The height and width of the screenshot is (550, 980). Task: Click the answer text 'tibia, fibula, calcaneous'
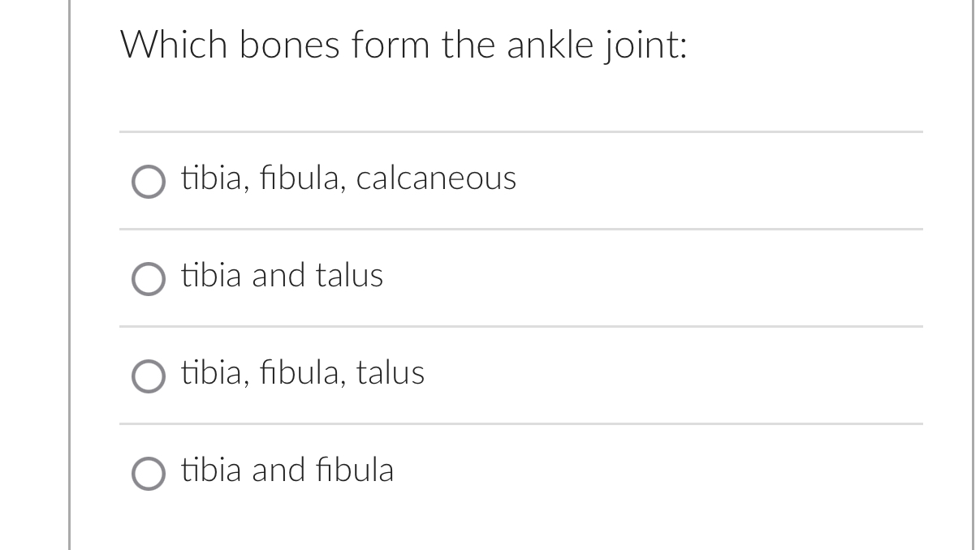[349, 179]
